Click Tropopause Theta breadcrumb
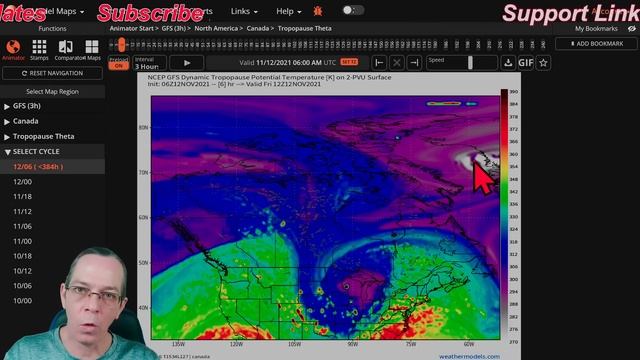This screenshot has height=360, width=640. tap(304, 29)
